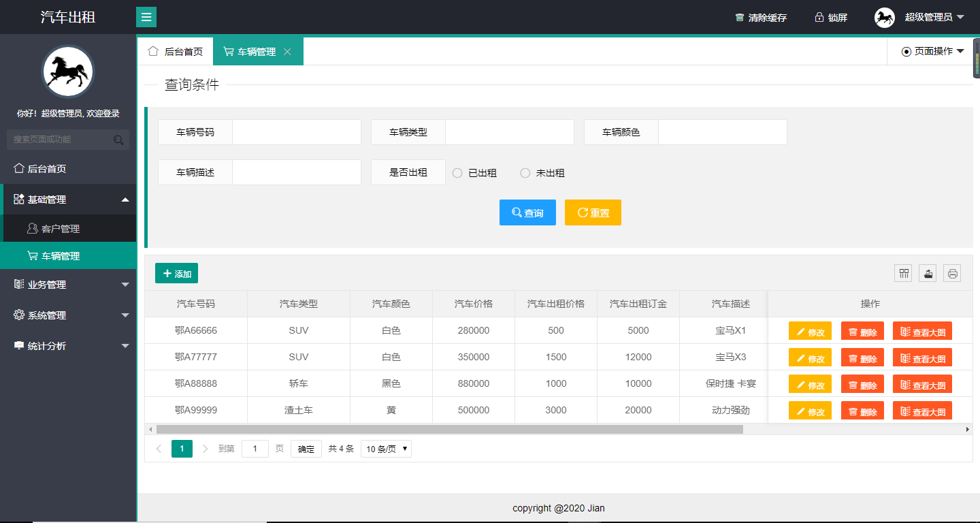
Task: Click 修改 for 鄂A88888
Action: tap(810, 384)
